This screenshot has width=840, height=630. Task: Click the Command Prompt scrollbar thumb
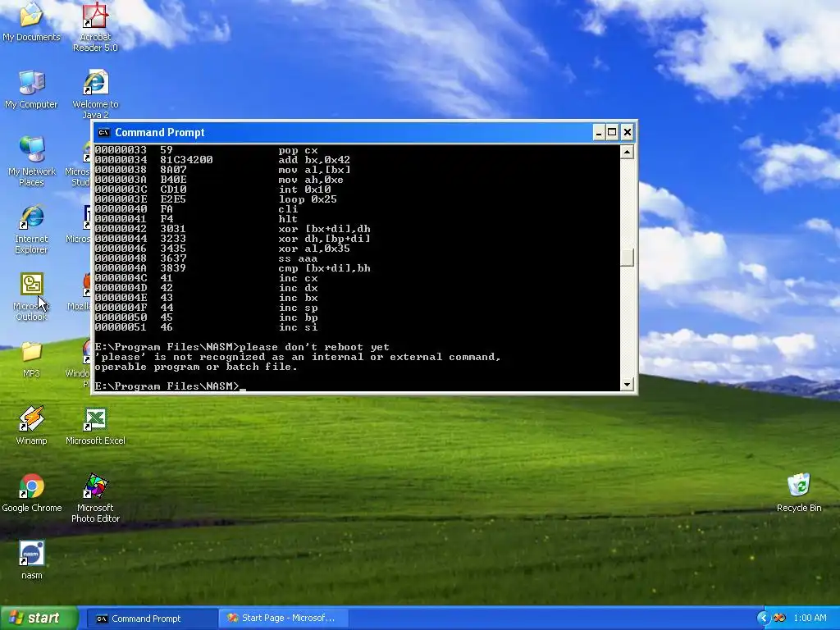[627, 258]
